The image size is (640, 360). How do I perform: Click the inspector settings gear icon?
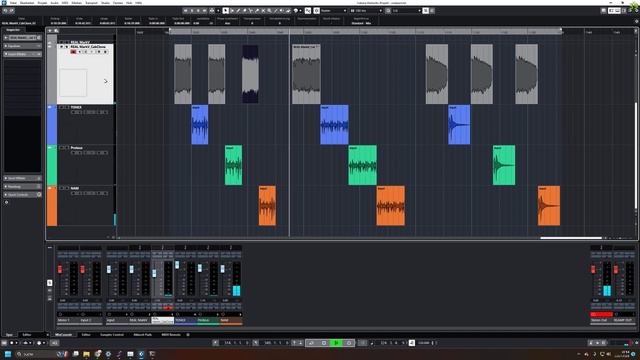point(7,202)
